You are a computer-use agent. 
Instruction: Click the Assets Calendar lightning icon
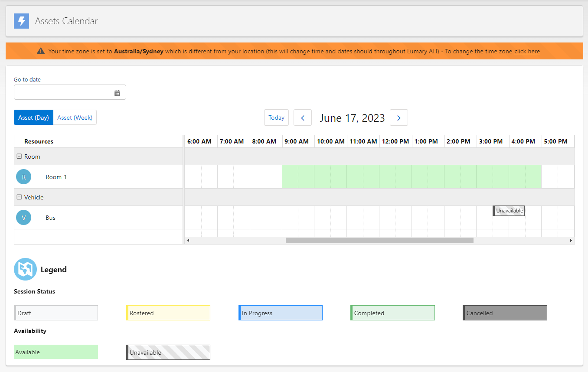pos(21,20)
